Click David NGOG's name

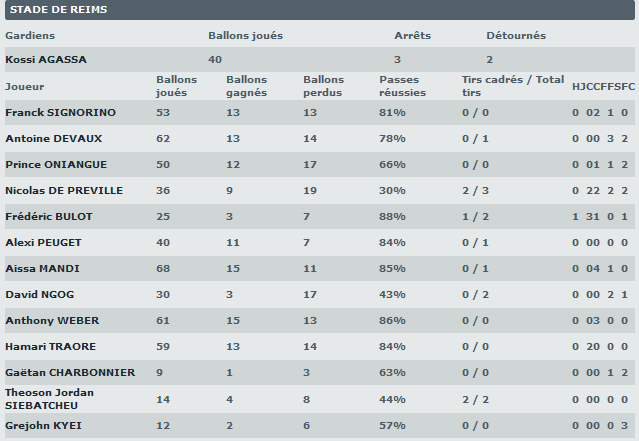pyautogui.click(x=40, y=295)
